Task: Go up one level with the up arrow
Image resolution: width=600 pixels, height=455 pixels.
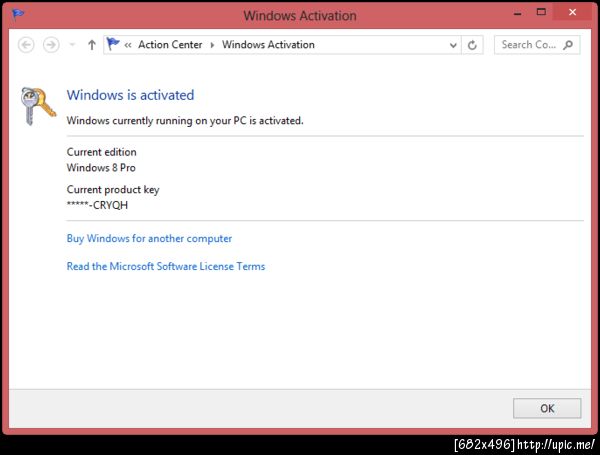Action: (x=91, y=45)
